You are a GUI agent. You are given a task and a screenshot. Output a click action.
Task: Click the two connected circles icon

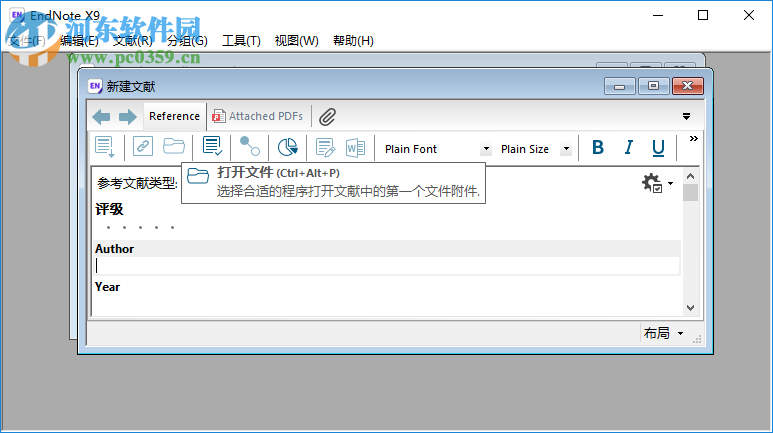249,146
